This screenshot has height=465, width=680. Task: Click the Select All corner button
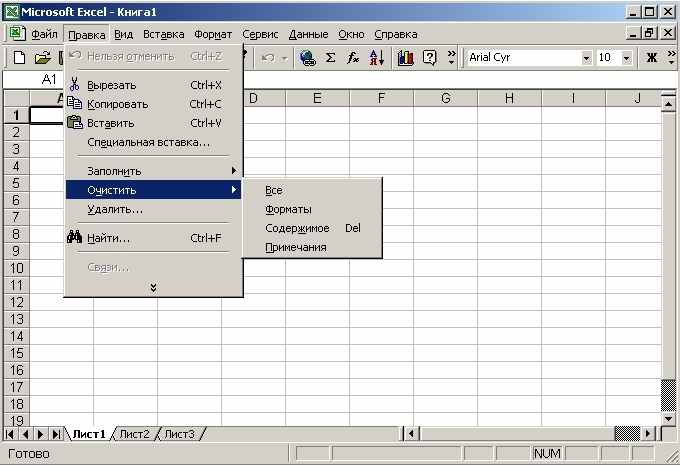[x=16, y=98]
